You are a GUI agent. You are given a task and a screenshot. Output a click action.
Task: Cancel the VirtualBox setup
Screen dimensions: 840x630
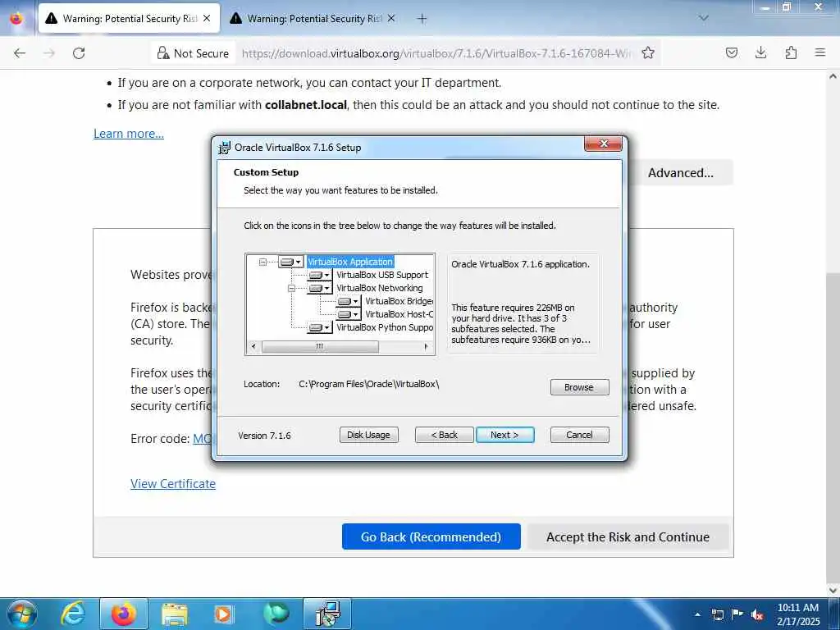pyautogui.click(x=579, y=435)
